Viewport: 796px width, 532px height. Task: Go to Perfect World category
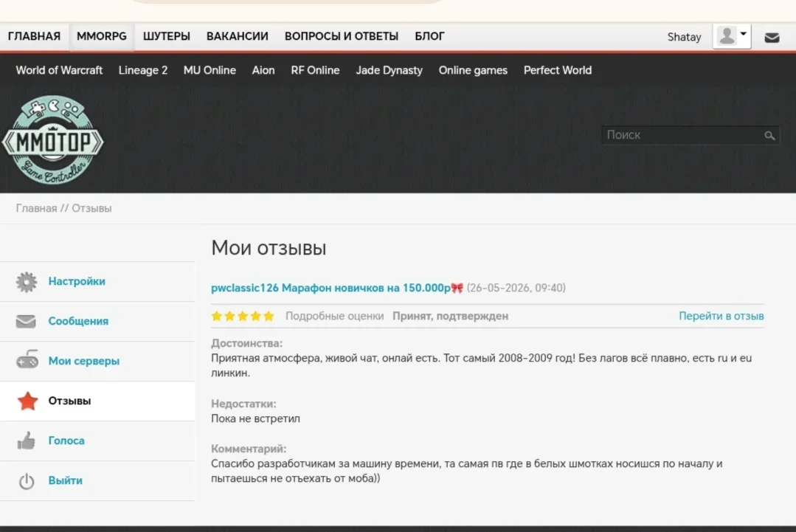tap(558, 71)
